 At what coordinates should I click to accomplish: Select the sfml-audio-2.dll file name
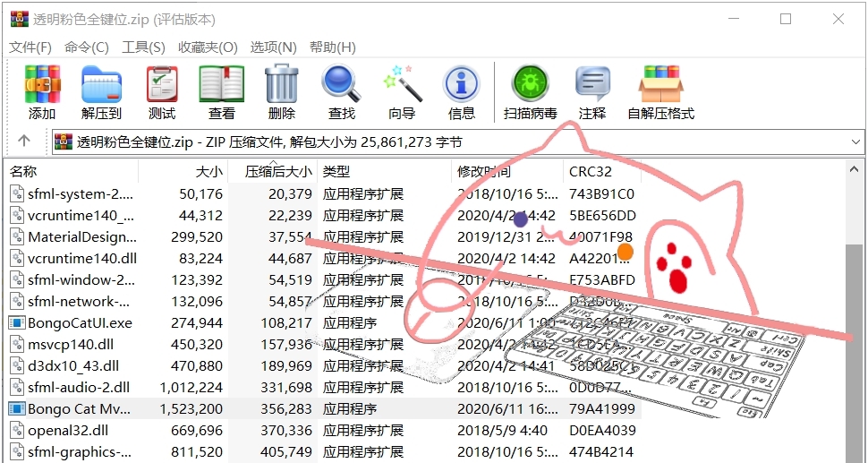(x=79, y=387)
